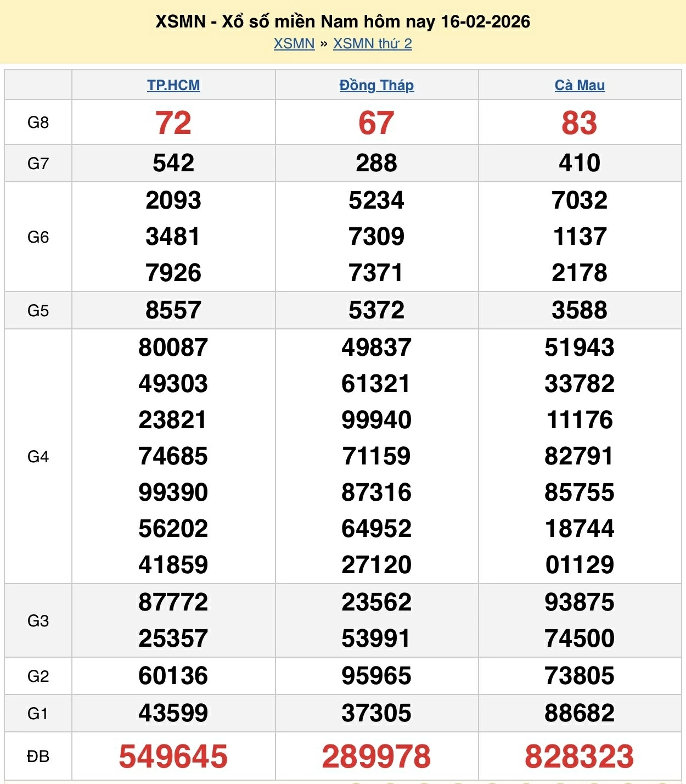Open the Đồng Tháp province link
This screenshot has height=784, width=686.
pos(376,86)
